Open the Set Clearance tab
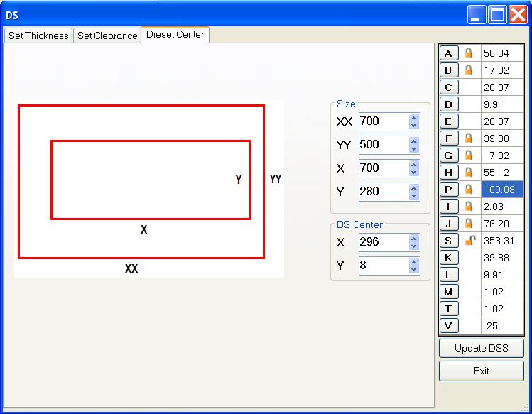 [107, 36]
